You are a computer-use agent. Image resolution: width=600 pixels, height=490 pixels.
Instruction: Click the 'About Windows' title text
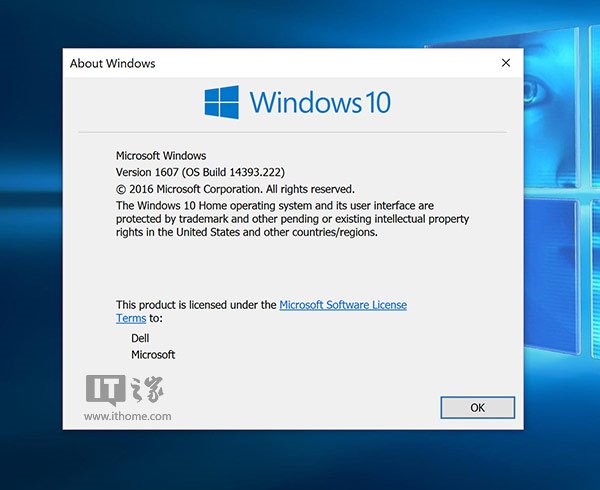[x=112, y=63]
